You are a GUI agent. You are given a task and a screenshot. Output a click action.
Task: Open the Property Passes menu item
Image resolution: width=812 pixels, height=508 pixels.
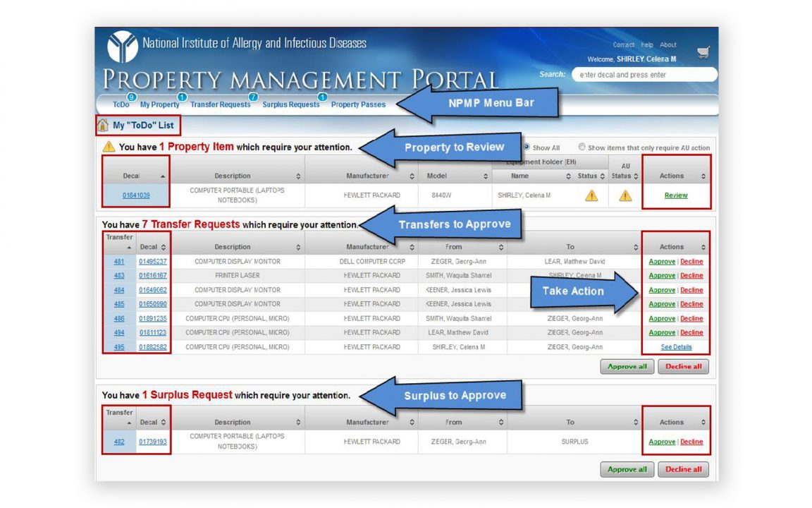click(358, 105)
